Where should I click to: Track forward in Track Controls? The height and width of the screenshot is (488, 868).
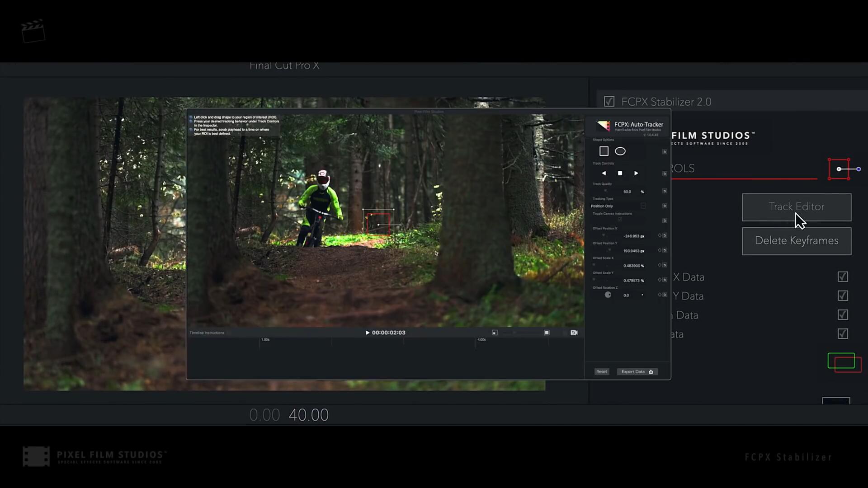[x=636, y=173]
